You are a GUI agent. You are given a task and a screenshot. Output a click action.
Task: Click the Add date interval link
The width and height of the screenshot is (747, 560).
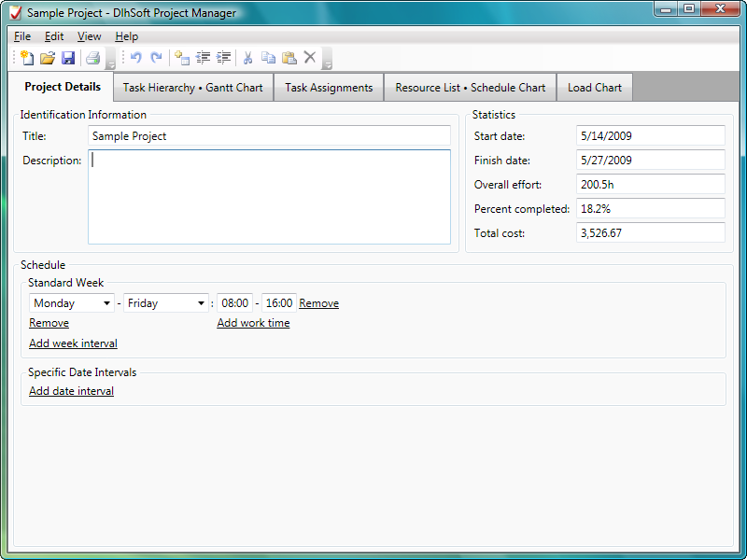pos(71,391)
